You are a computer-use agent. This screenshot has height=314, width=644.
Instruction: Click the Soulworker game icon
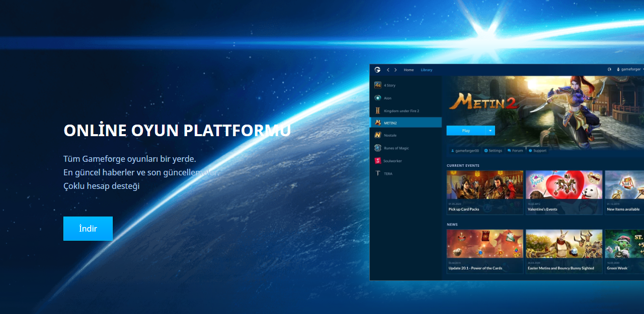click(x=378, y=161)
